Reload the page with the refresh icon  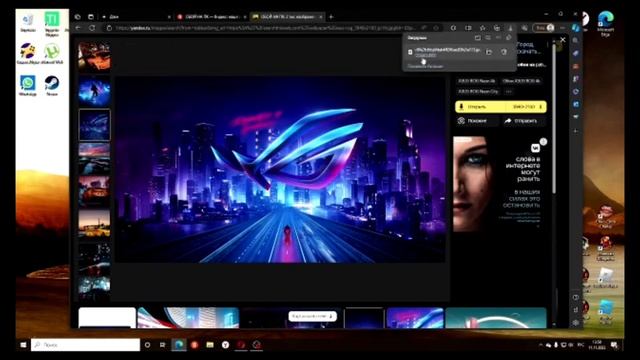point(93,28)
